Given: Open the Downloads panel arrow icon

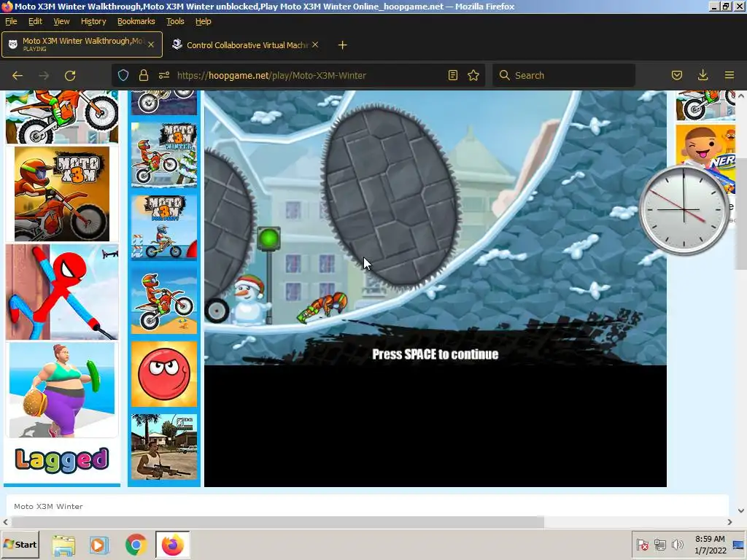Looking at the screenshot, I should pos(703,75).
